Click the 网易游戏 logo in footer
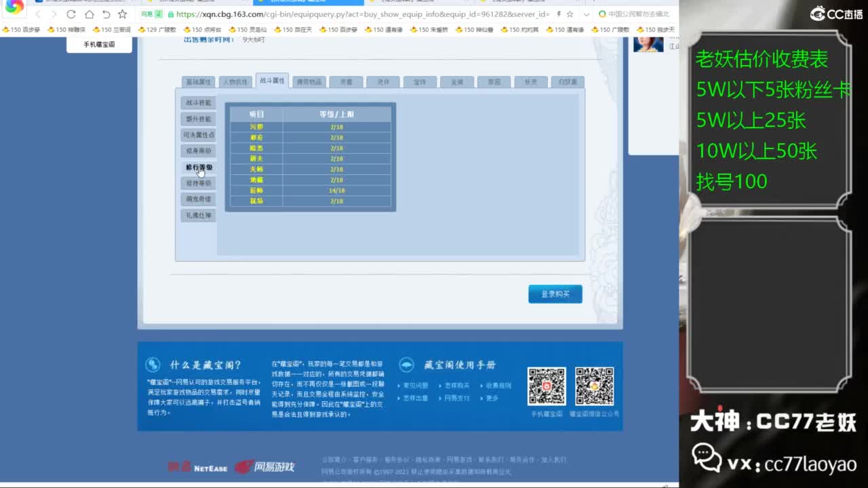Viewport: 868px width, 488px height. (264, 466)
